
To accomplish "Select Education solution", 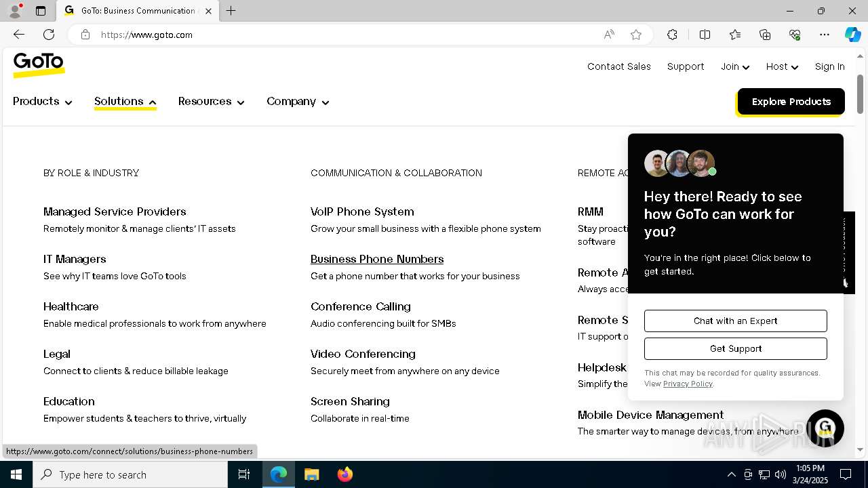I will pos(69,401).
